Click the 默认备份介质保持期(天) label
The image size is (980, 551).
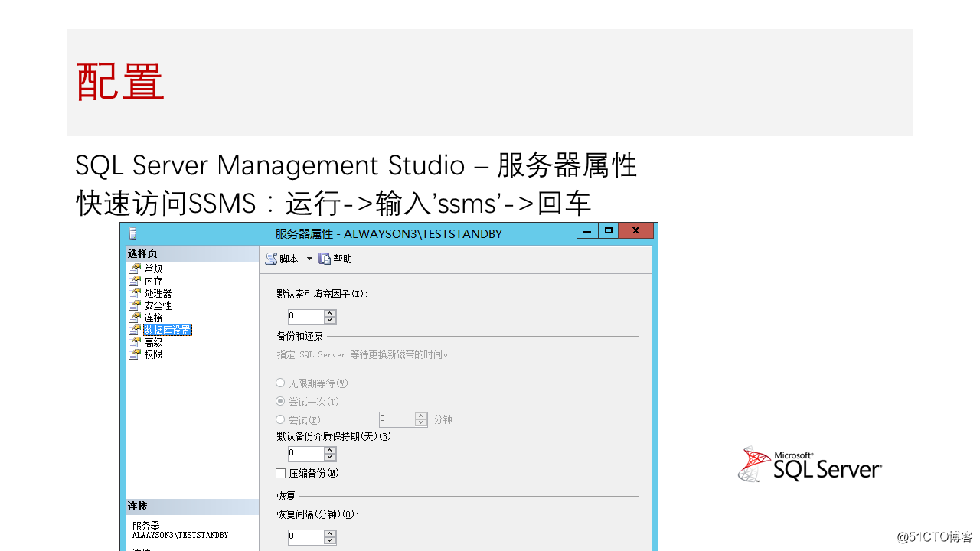[335, 436]
